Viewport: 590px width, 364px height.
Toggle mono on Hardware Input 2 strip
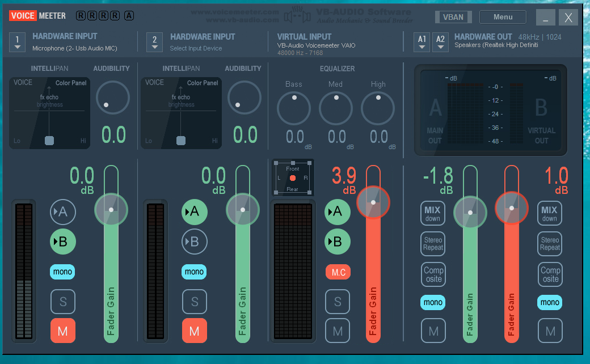pos(194,272)
